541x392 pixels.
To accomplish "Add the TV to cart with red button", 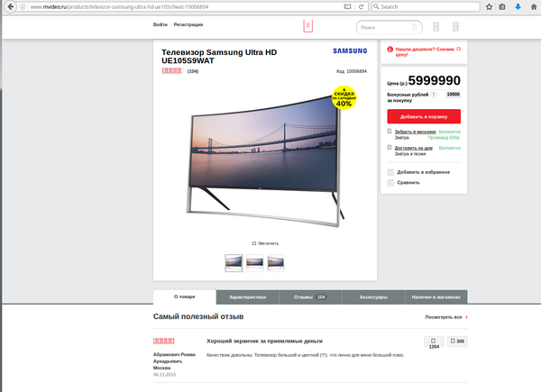I will [424, 116].
